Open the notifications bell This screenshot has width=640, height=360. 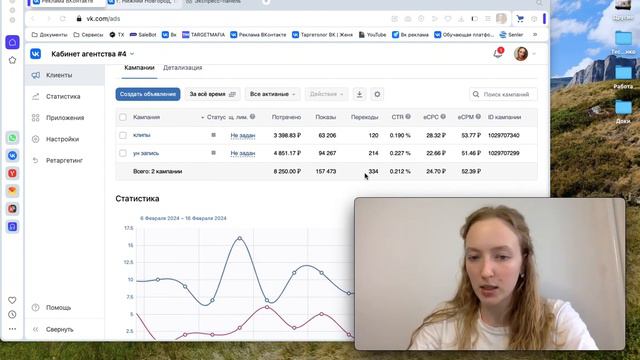[498, 53]
